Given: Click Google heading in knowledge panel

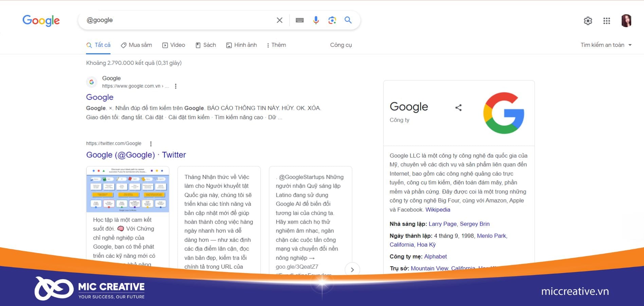Looking at the screenshot, I should pos(409,107).
